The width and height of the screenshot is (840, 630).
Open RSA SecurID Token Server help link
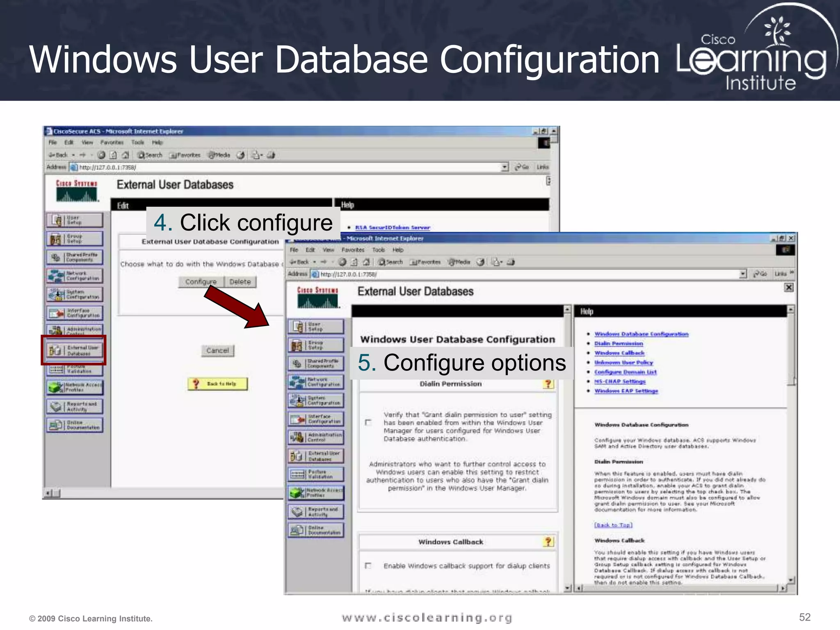tap(393, 227)
